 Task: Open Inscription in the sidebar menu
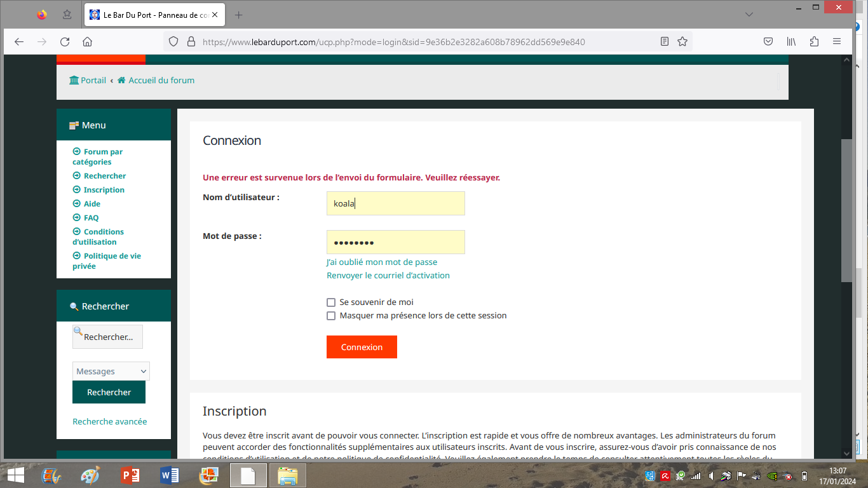(104, 190)
